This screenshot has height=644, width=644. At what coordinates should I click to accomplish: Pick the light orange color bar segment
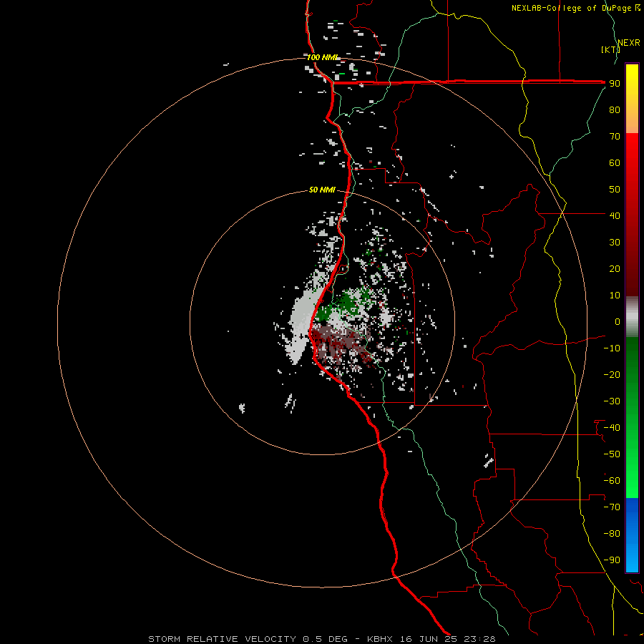tap(632, 123)
